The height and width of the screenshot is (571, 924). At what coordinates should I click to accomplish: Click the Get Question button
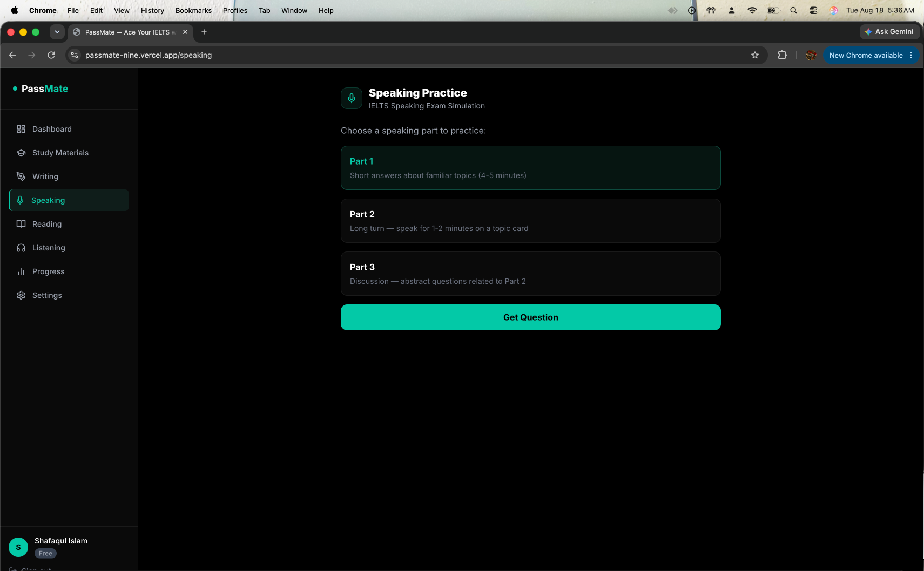pyautogui.click(x=531, y=317)
